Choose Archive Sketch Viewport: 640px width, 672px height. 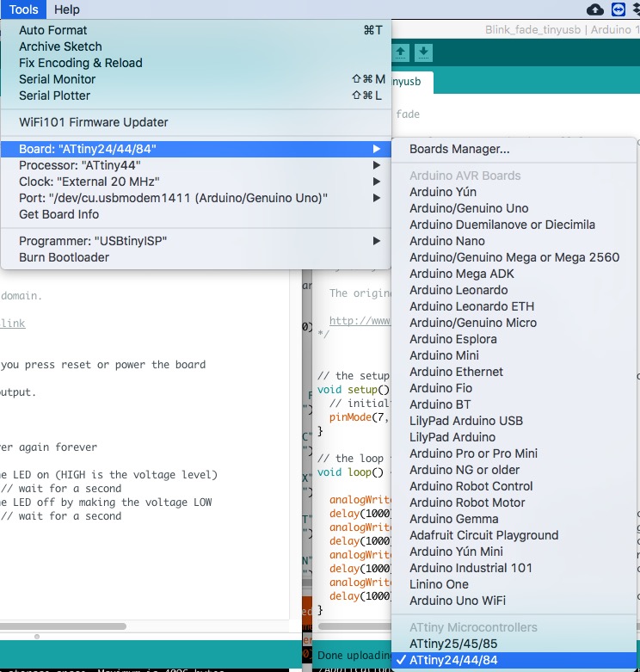[196, 46]
